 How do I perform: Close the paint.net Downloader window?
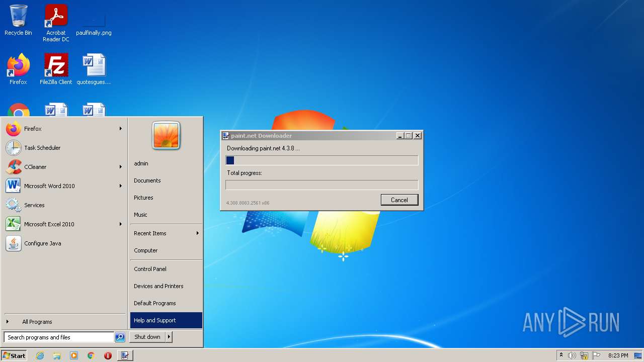(417, 136)
